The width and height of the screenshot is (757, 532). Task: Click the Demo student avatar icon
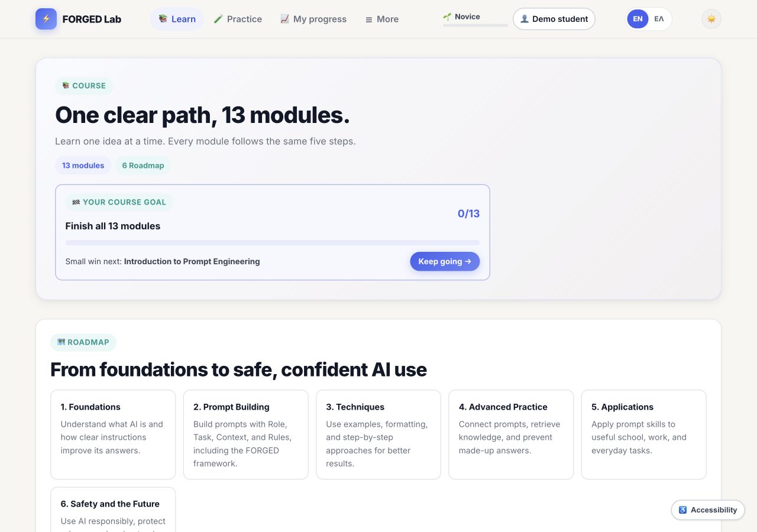pyautogui.click(x=525, y=19)
